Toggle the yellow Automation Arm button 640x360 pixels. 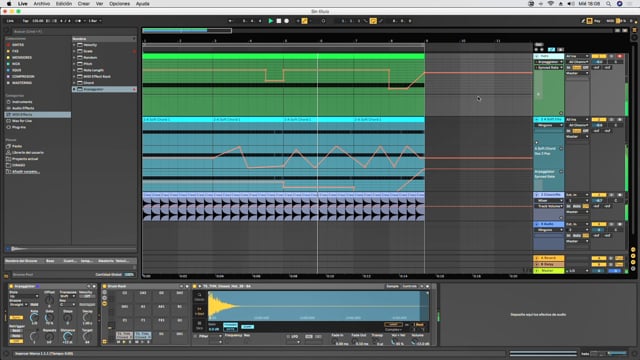(304, 21)
